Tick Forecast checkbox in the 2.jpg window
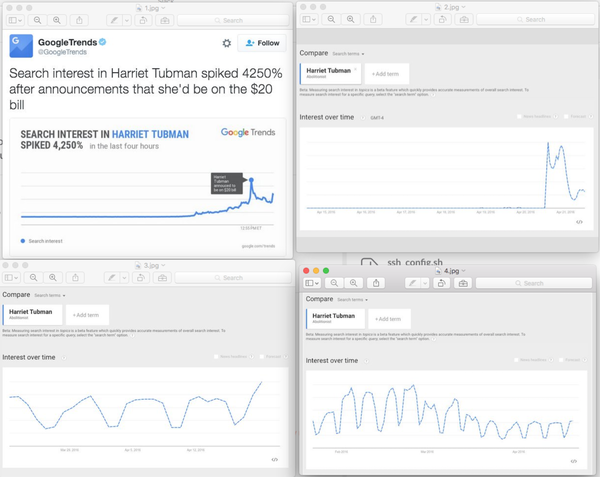Image resolution: width=600 pixels, height=477 pixels. tap(566, 116)
